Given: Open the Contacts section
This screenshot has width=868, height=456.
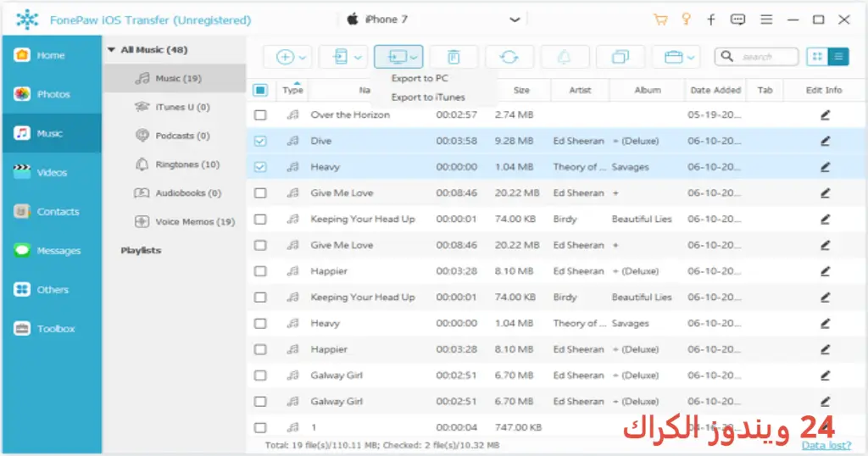Looking at the screenshot, I should tap(51, 211).
